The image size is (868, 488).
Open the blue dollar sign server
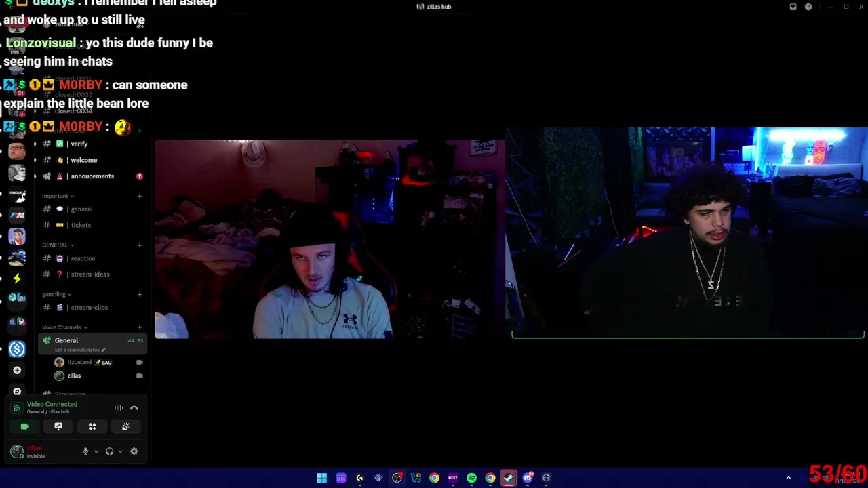click(x=17, y=349)
